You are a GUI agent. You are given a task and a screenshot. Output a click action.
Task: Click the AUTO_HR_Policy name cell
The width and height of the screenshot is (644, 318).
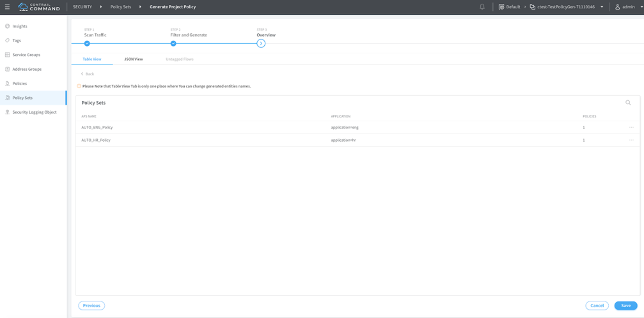[x=96, y=140]
